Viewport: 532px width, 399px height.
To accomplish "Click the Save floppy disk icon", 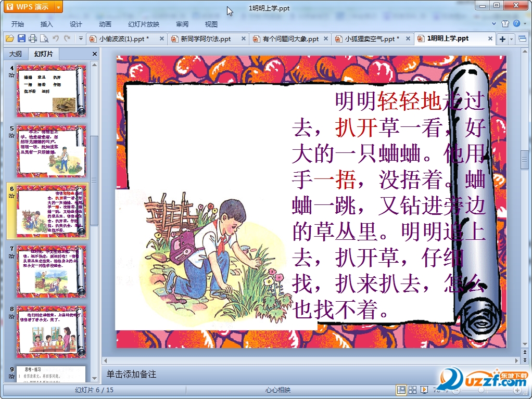I will pos(21,38).
